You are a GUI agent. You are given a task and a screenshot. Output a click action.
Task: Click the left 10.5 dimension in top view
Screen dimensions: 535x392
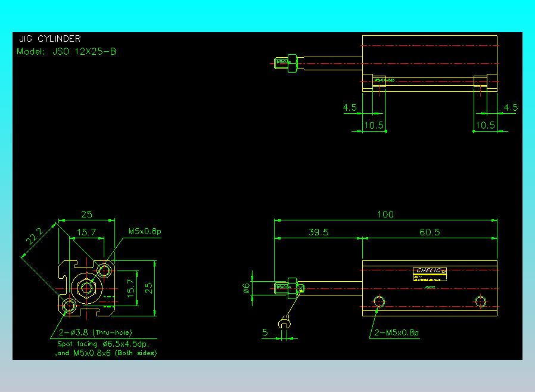374,125
